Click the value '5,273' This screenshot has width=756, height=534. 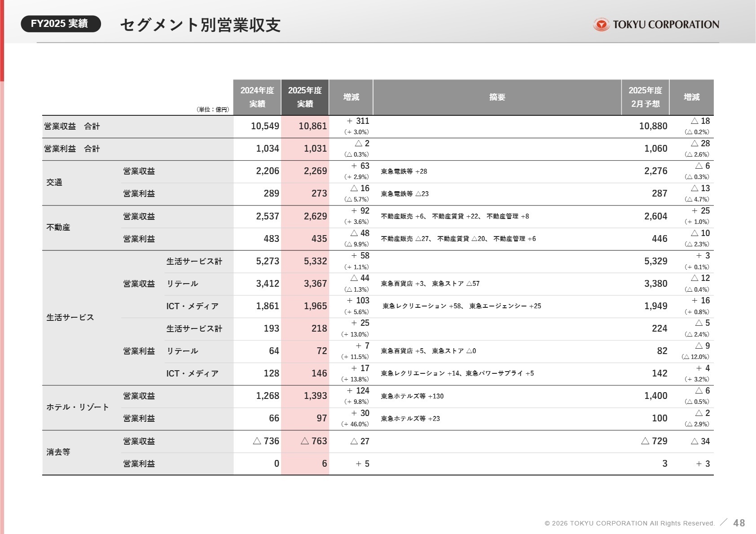(x=268, y=261)
